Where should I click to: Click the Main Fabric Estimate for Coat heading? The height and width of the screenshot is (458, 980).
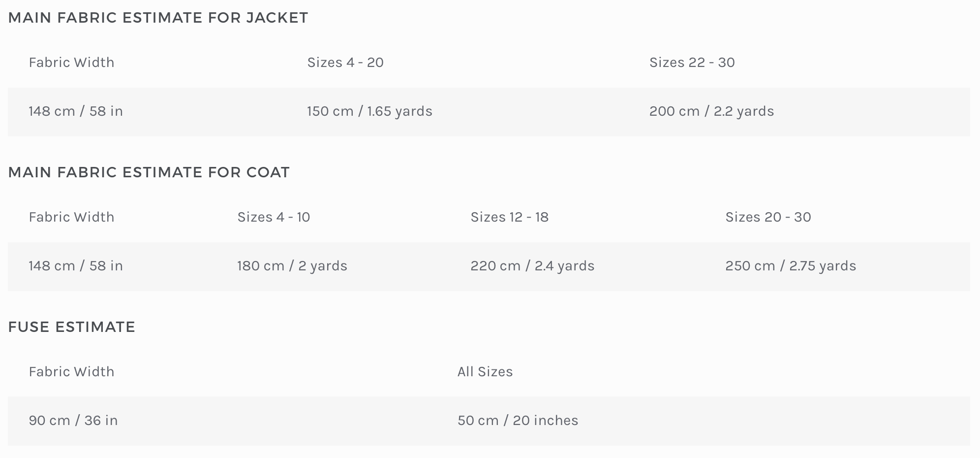click(149, 172)
